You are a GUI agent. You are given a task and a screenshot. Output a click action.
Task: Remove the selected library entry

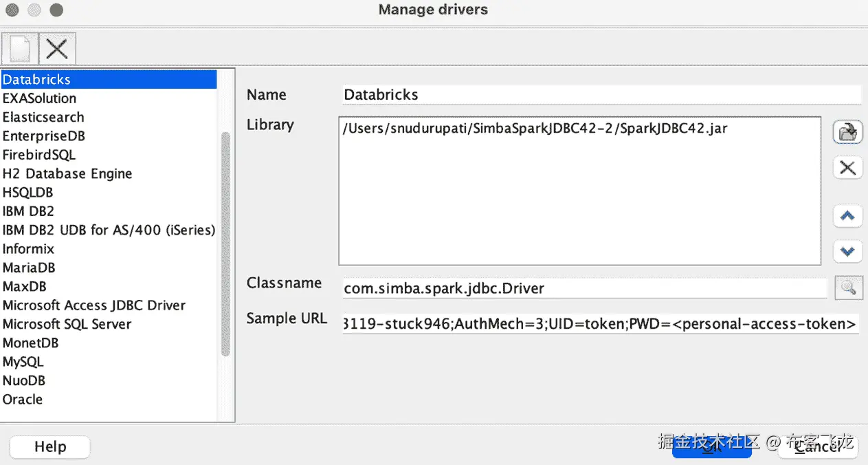click(x=847, y=167)
